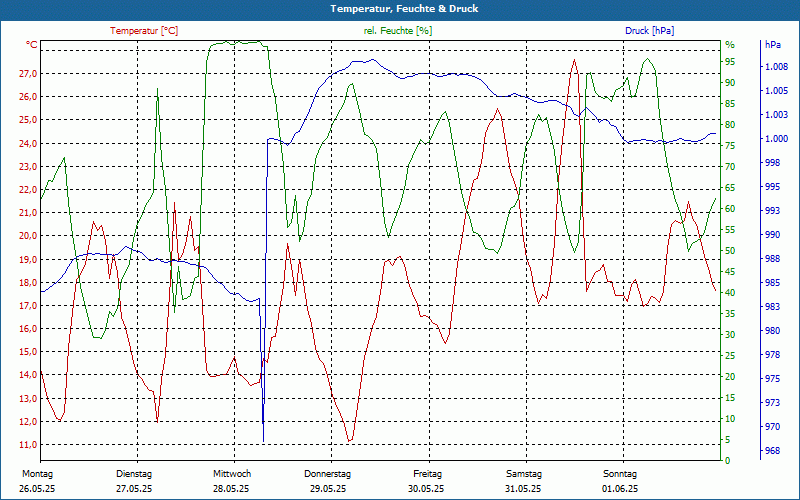Click the 'Sonntag' day label
800x500 pixels.
pos(620,474)
